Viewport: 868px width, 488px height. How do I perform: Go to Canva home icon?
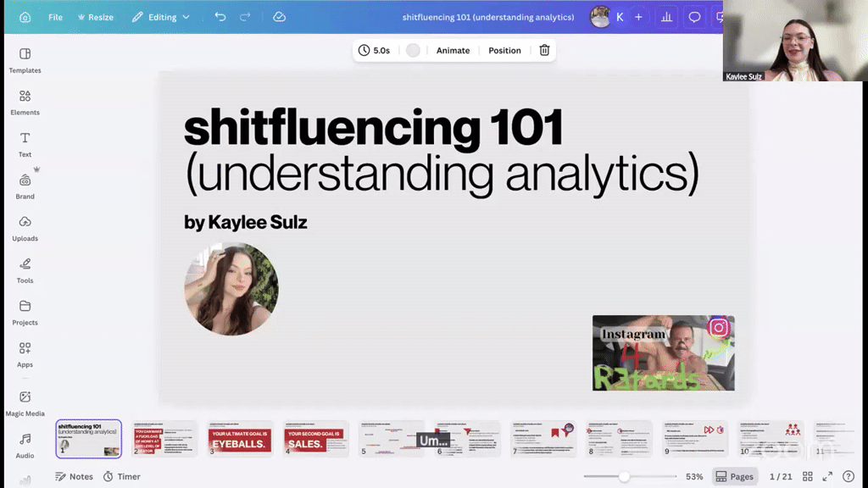tap(25, 17)
